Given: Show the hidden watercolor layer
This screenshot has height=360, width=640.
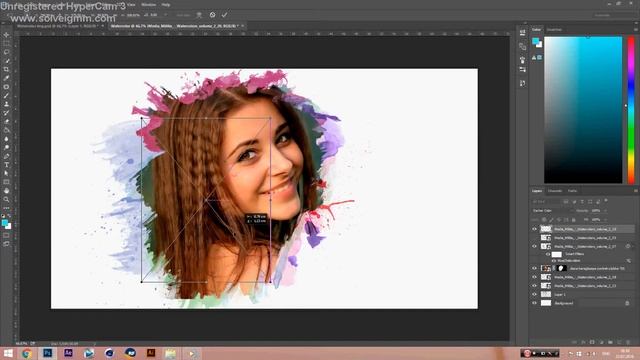Looking at the screenshot, I should (534, 238).
